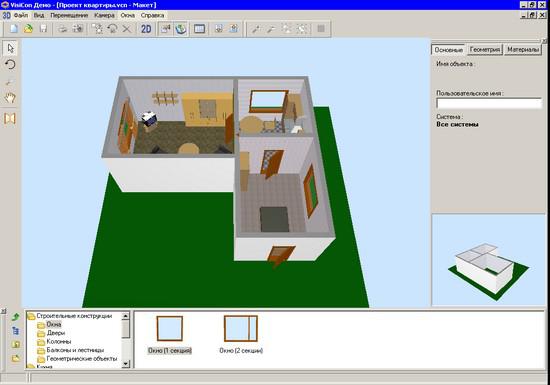The height and width of the screenshot is (385, 550).
Task: Switch to 2D view mode
Action: coord(146,29)
